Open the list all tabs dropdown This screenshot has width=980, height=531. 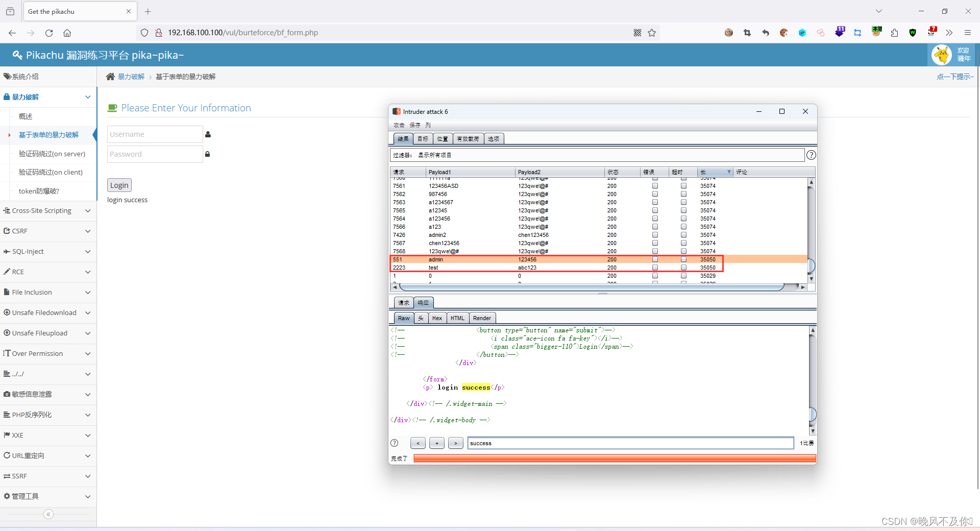(879, 11)
